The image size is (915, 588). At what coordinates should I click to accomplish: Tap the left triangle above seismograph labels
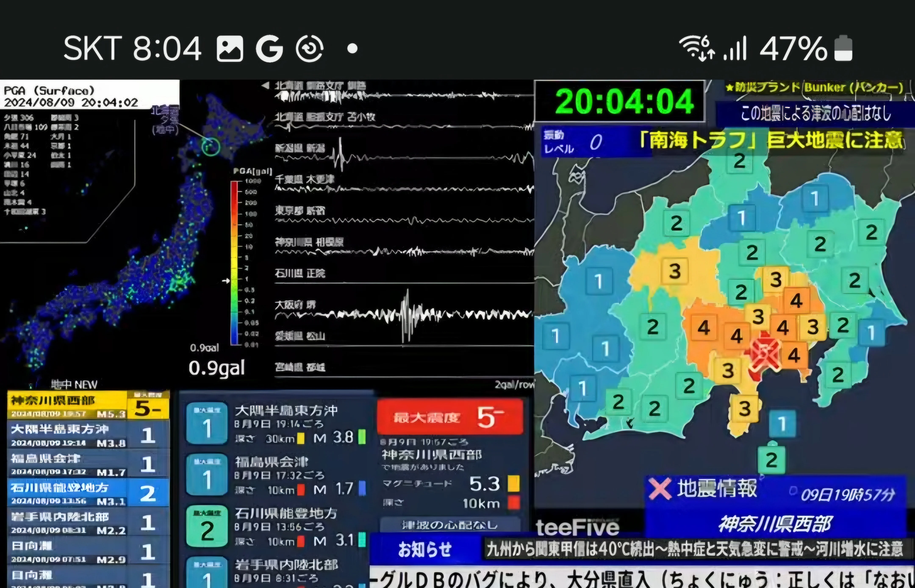(x=265, y=86)
